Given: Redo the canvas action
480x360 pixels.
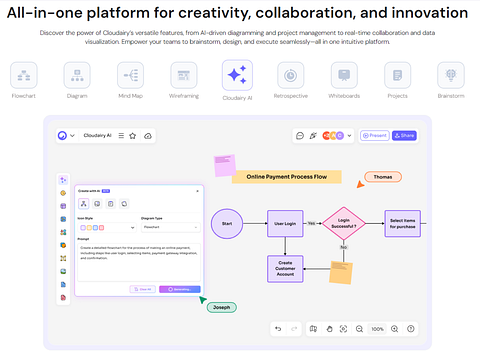Looking at the screenshot, I should pos(294,329).
